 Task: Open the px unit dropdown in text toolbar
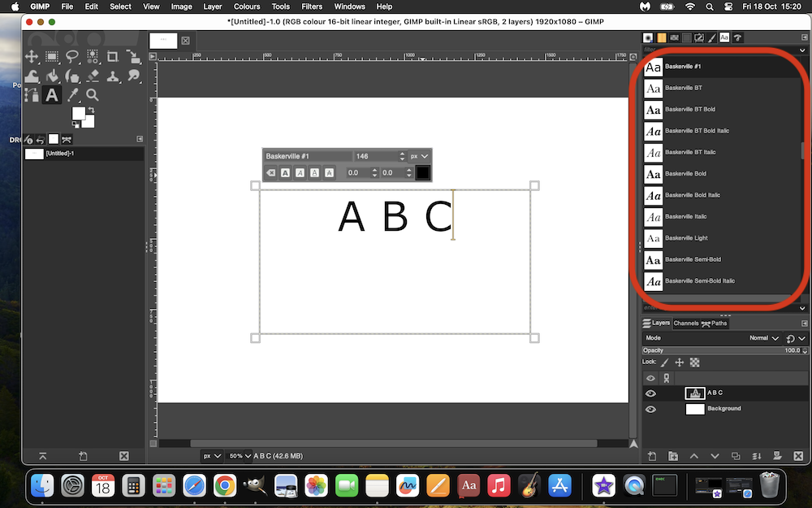point(419,156)
